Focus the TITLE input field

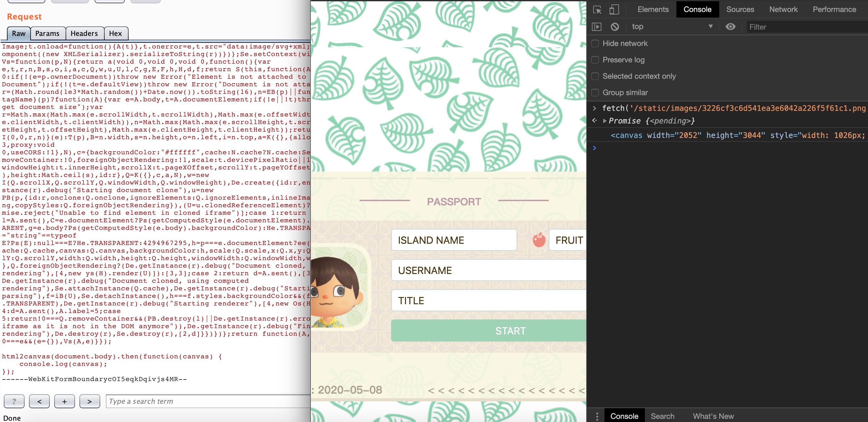click(489, 300)
